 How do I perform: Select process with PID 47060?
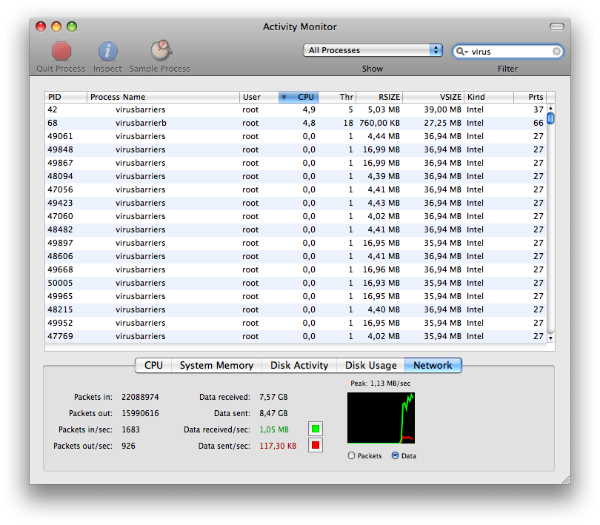point(295,216)
